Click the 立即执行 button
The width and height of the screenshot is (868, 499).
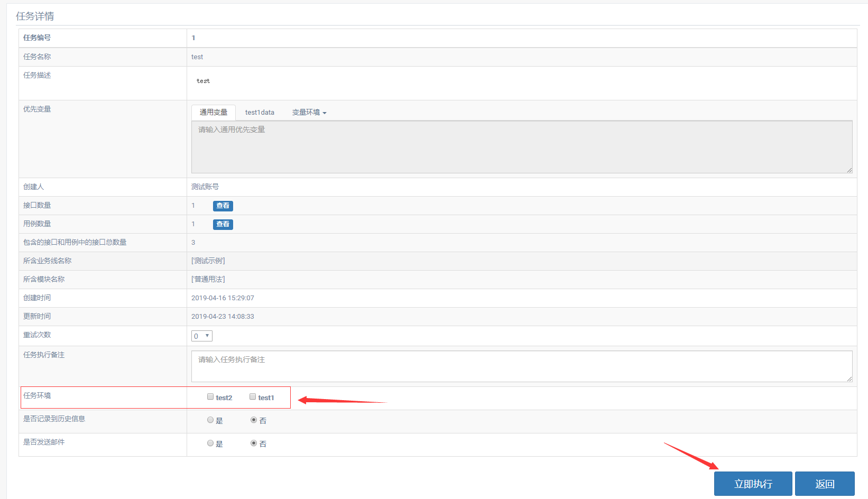(753, 484)
